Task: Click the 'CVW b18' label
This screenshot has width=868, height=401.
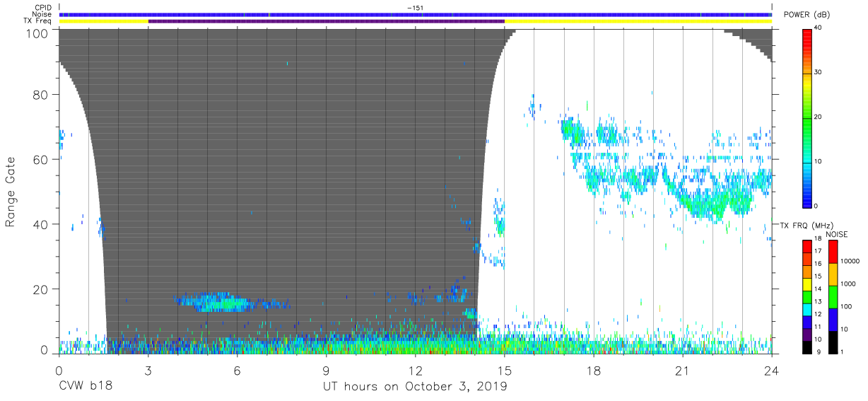Action: (86, 387)
